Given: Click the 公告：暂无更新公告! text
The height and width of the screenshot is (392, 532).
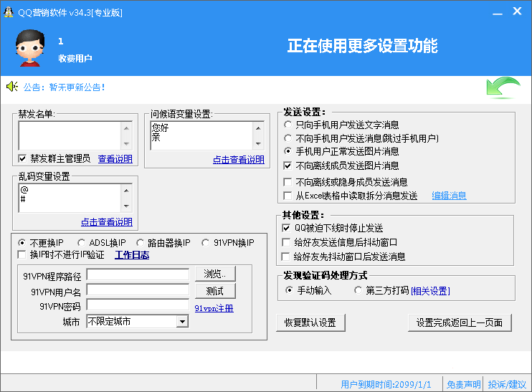Looking at the screenshot, I should pyautogui.click(x=64, y=87).
